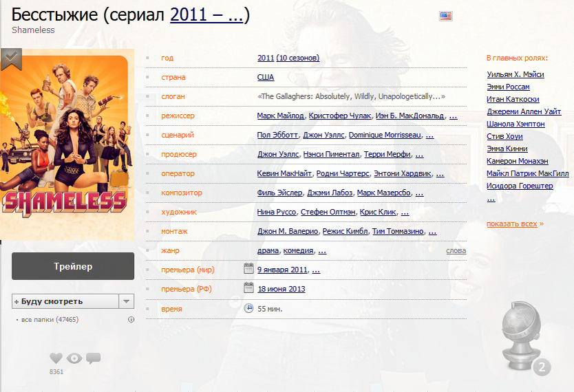Open artist Крис Клик link
This screenshot has height=392, width=574.
(378, 212)
